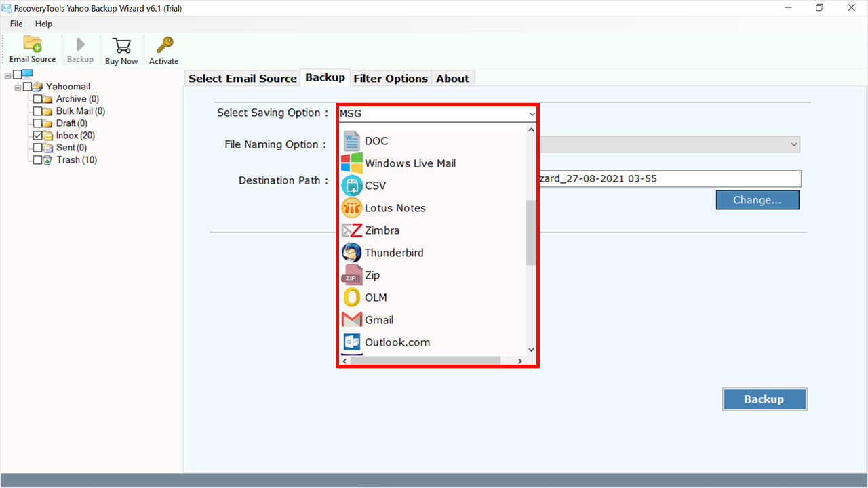Check the Draft (0) checkbox
Viewport: 868px width, 488px height.
pyautogui.click(x=38, y=123)
